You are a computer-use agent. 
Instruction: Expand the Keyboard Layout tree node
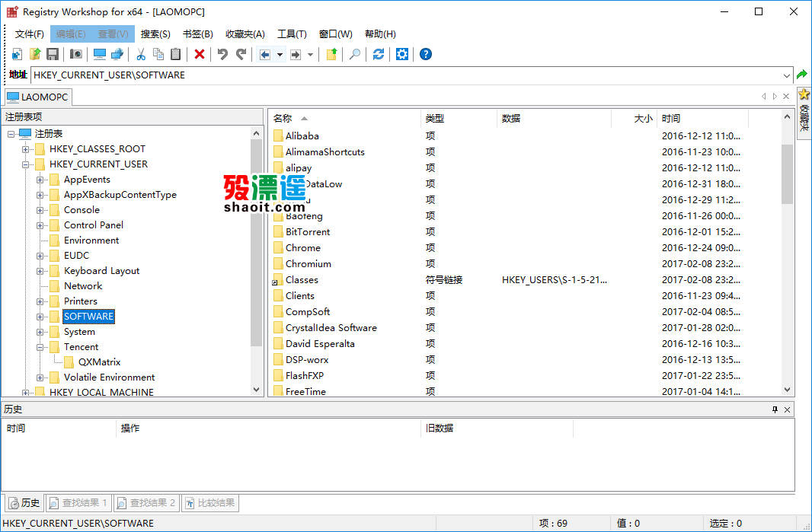coord(40,271)
